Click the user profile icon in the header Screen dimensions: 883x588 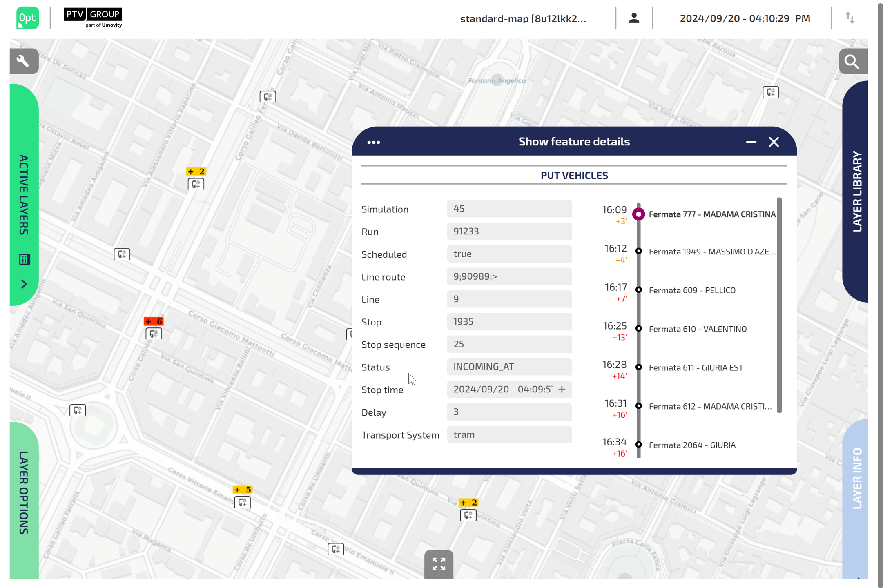point(633,18)
